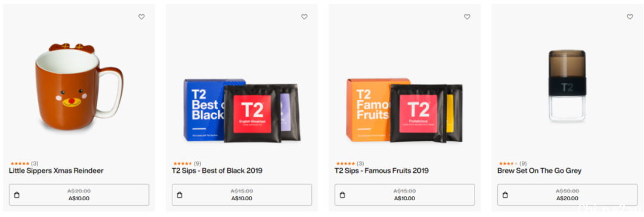Open Little Sippers Xmas Reindeer title link

[x=56, y=170]
